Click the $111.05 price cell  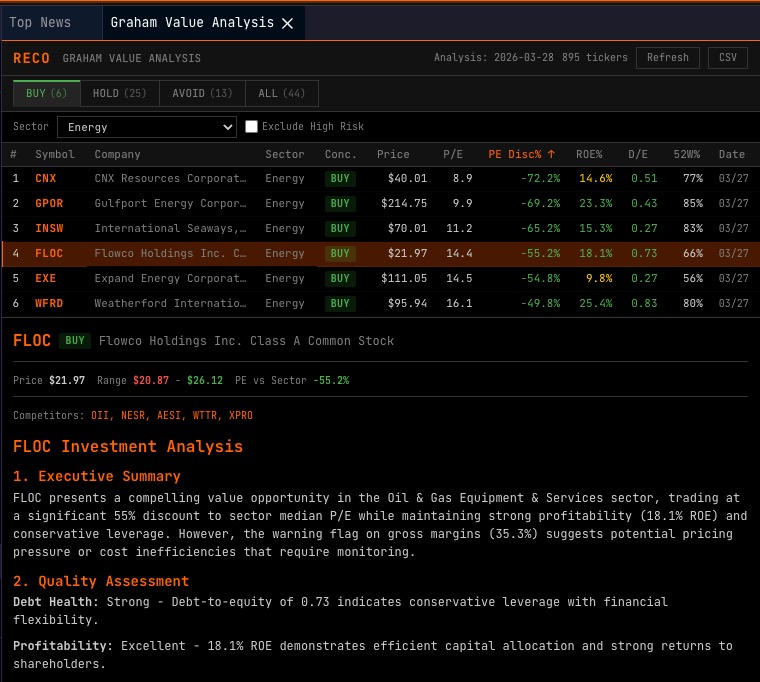pyautogui.click(x=404, y=278)
